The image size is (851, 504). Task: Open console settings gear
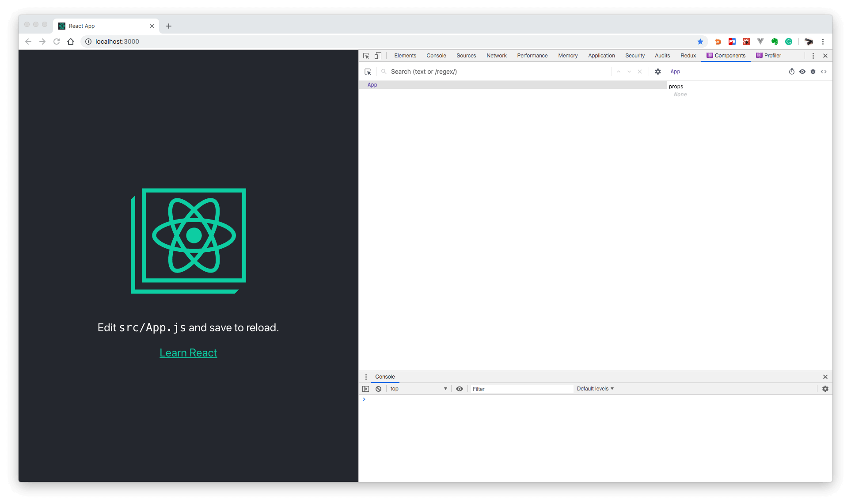[825, 389]
